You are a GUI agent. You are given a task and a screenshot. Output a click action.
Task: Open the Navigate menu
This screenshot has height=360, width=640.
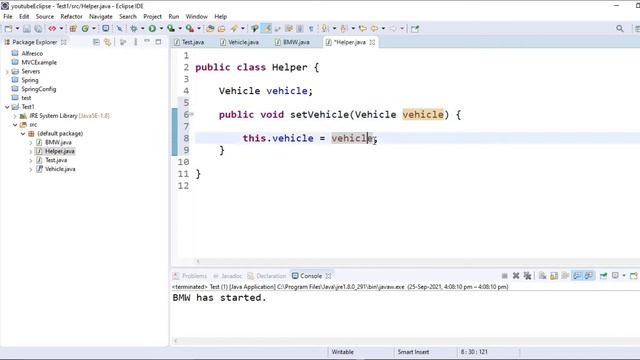pyautogui.click(x=101, y=16)
